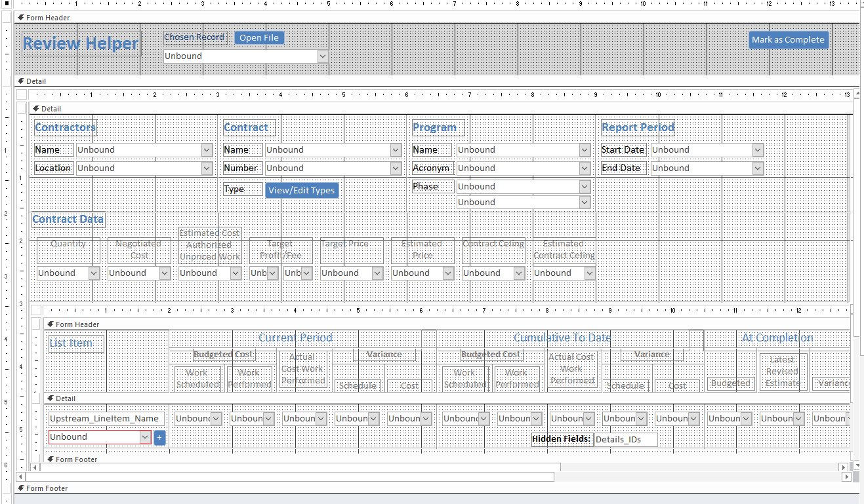Select the Contractors heading label
Viewport: 864px width, 504px height.
tap(65, 128)
